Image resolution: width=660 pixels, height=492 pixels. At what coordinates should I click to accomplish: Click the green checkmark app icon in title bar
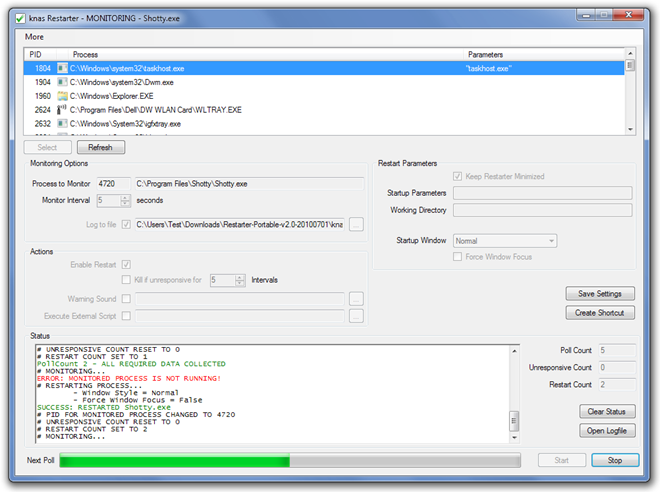click(x=20, y=19)
